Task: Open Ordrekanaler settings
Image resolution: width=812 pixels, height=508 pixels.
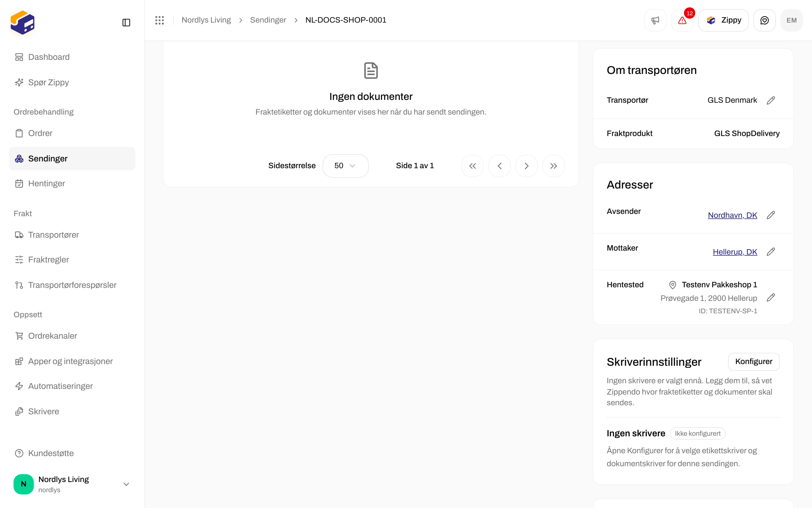Action: [x=72, y=336]
